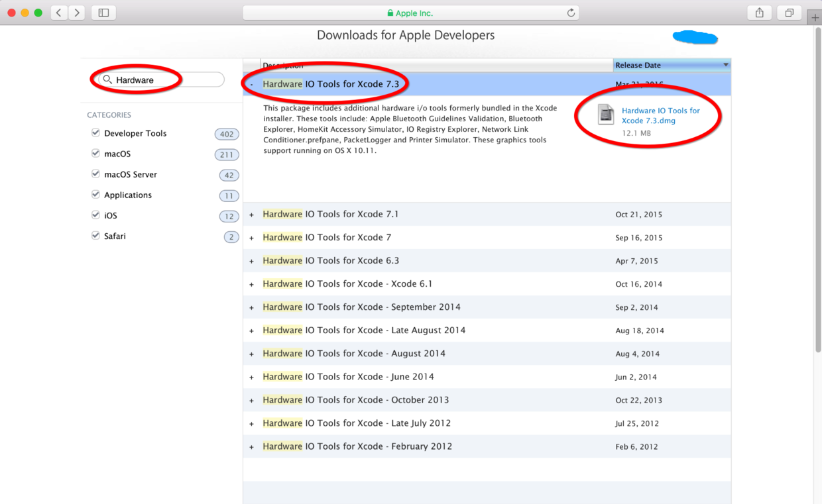The image size is (822, 504).
Task: Download Hardware IO Tools for Xcode 7.3.dmg
Action: (x=660, y=115)
